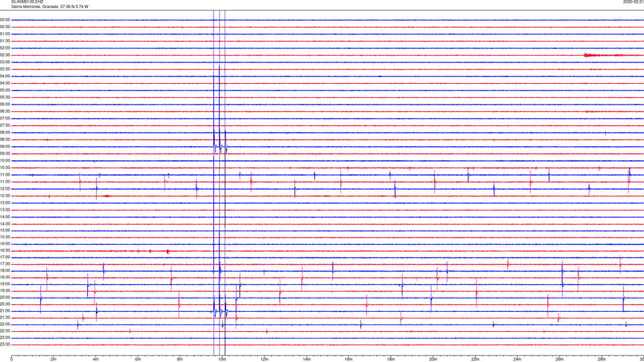Select the 04:00 trace label
This screenshot has width=644, height=362.
point(5,76)
